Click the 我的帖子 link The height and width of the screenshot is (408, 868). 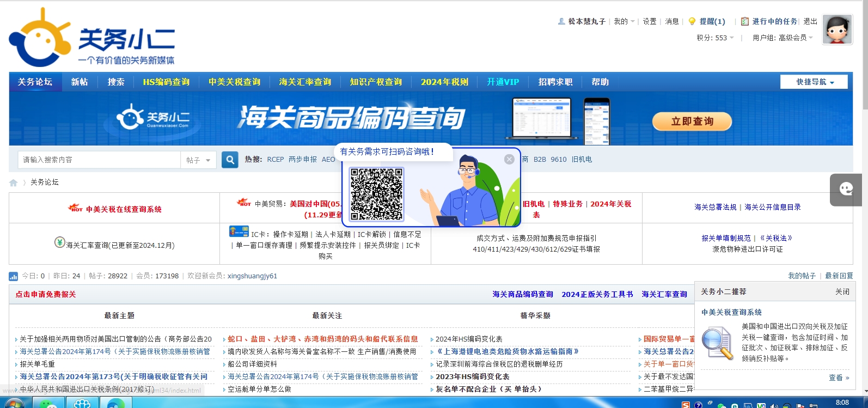(x=802, y=276)
